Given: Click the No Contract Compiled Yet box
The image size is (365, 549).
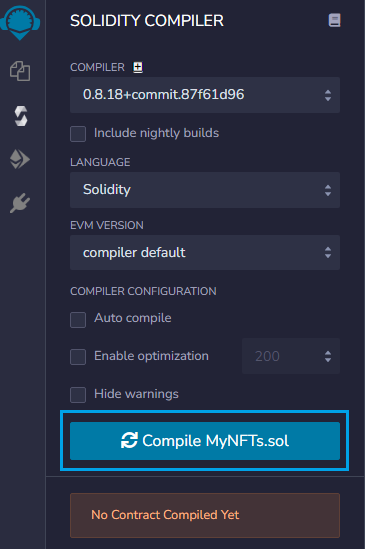Looking at the screenshot, I should (205, 515).
